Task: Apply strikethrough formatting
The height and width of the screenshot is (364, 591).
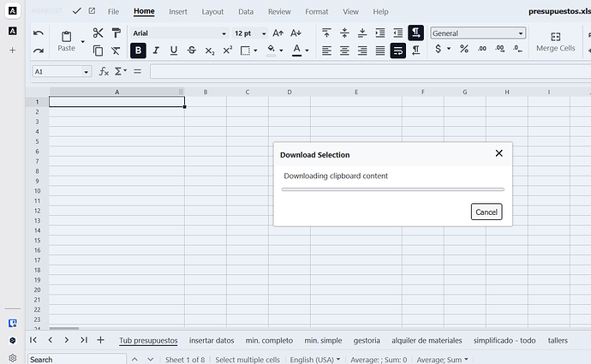Action: [191, 51]
